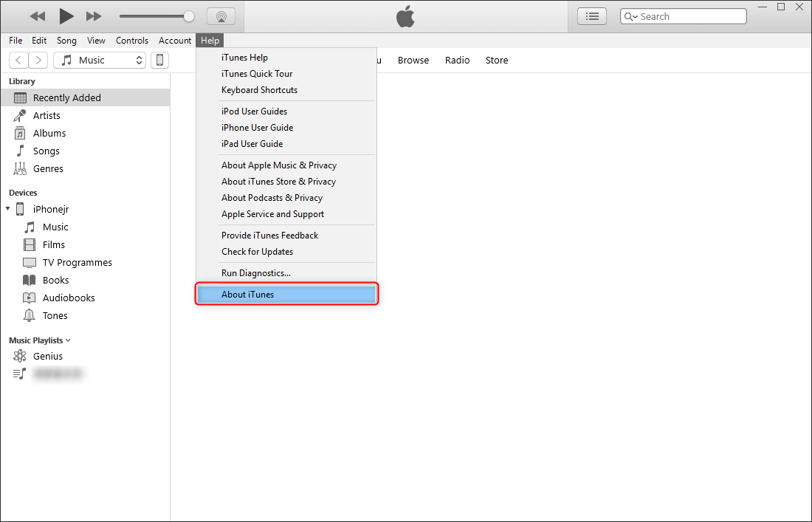This screenshot has width=812, height=522.
Task: Open the Account menu
Action: [x=174, y=41]
